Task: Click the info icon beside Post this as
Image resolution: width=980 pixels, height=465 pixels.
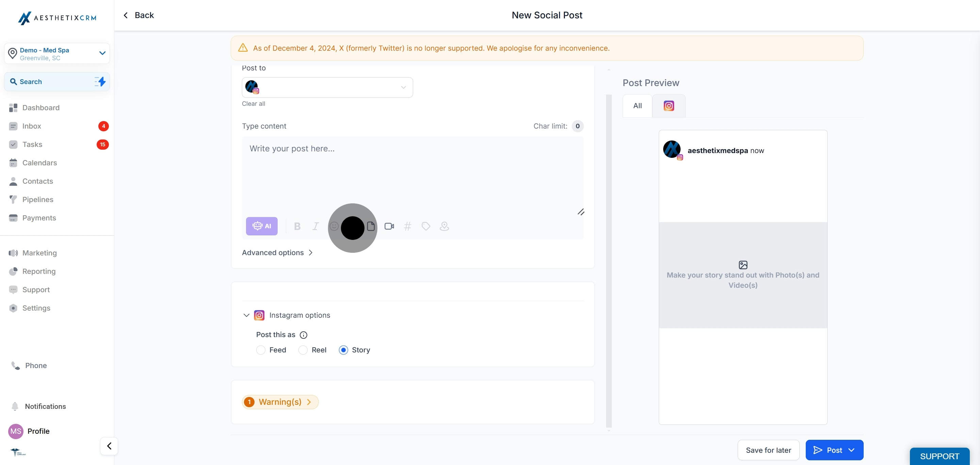Action: (x=303, y=335)
